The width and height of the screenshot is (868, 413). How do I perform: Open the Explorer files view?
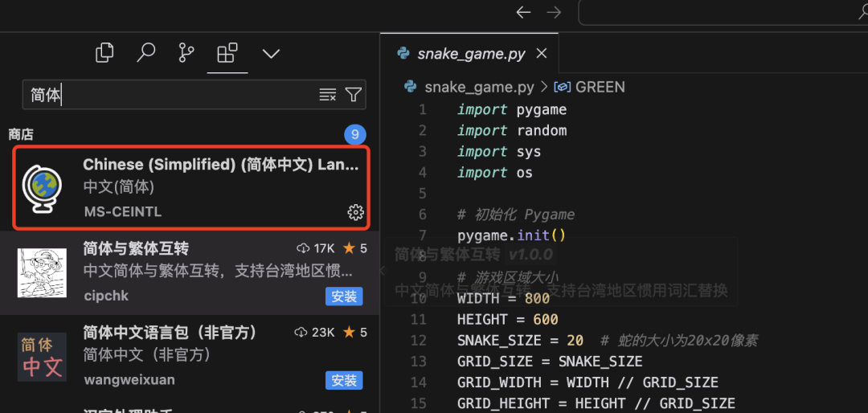tap(104, 53)
